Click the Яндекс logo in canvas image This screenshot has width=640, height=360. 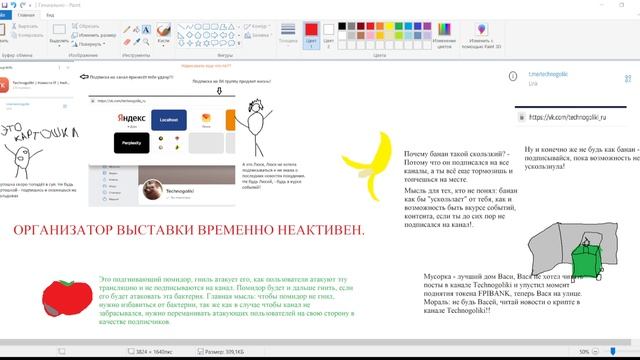pyautogui.click(x=131, y=118)
